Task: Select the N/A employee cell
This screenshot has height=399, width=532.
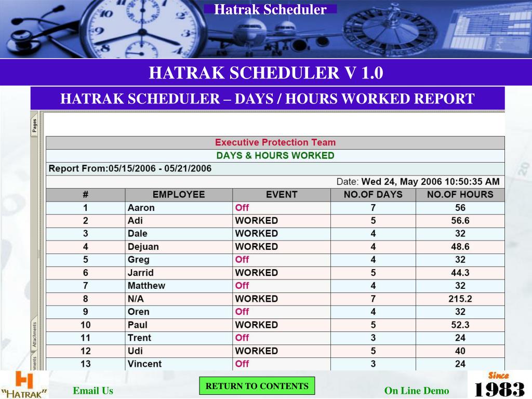Action: (x=136, y=299)
